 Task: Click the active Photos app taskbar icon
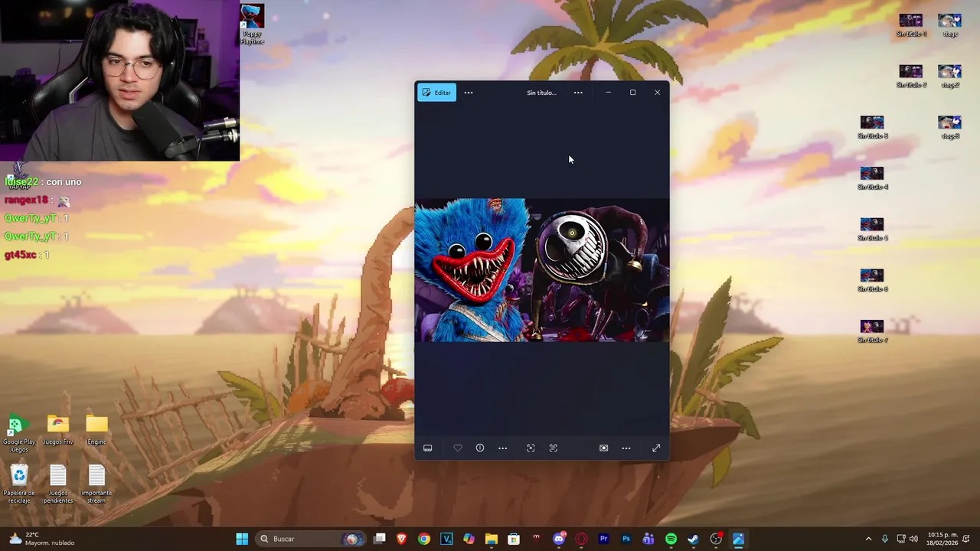(x=738, y=539)
